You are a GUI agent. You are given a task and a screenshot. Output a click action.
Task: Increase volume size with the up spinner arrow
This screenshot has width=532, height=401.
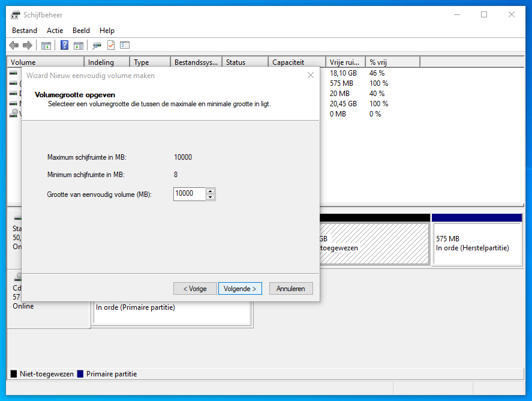(210, 191)
